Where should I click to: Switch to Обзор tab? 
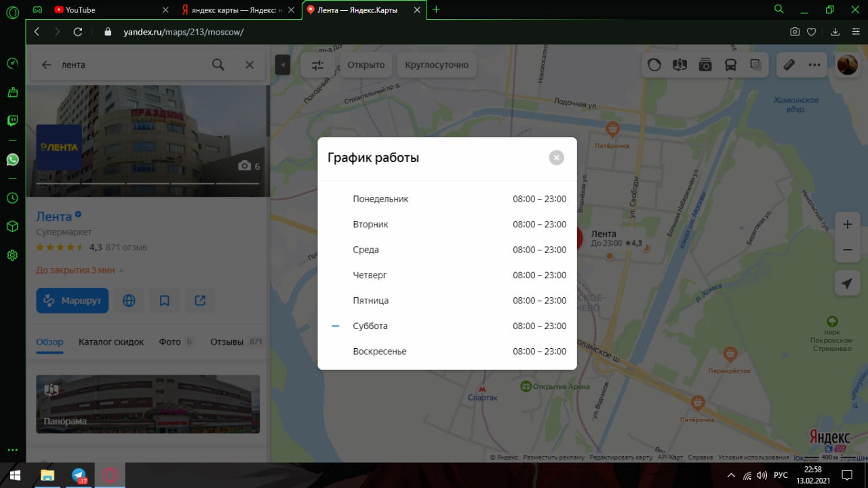[50, 342]
